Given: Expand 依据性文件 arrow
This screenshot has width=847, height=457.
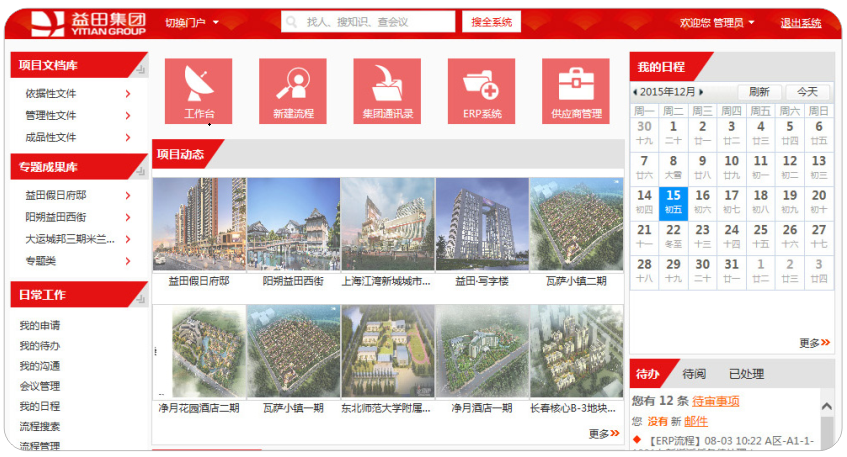Looking at the screenshot, I should tap(128, 93).
